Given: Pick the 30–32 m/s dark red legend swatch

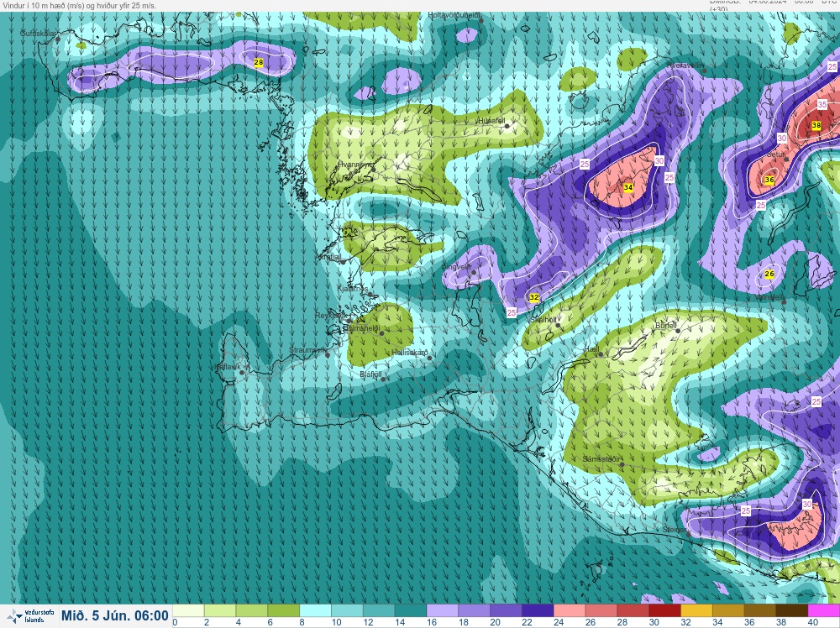Looking at the screenshot, I should (665, 611).
